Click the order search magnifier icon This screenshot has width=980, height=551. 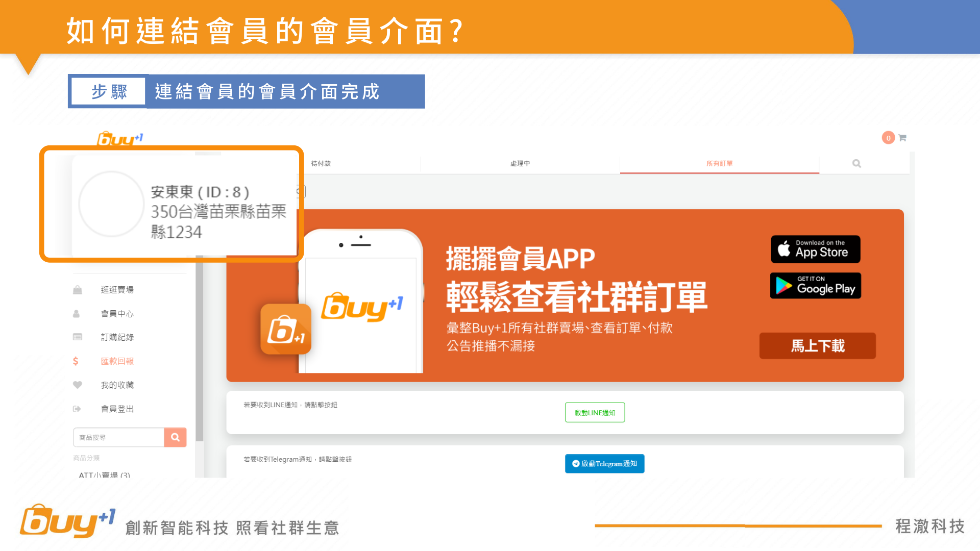(856, 163)
